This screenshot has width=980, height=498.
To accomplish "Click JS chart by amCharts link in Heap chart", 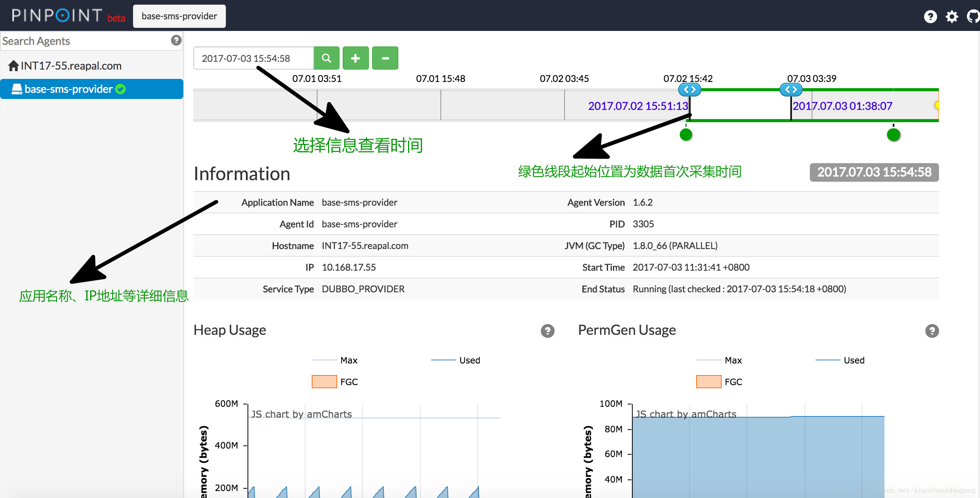I will point(302,414).
